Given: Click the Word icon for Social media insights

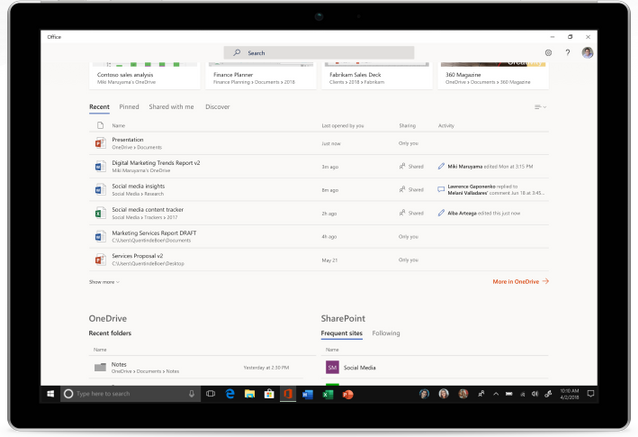Looking at the screenshot, I should (x=100, y=190).
